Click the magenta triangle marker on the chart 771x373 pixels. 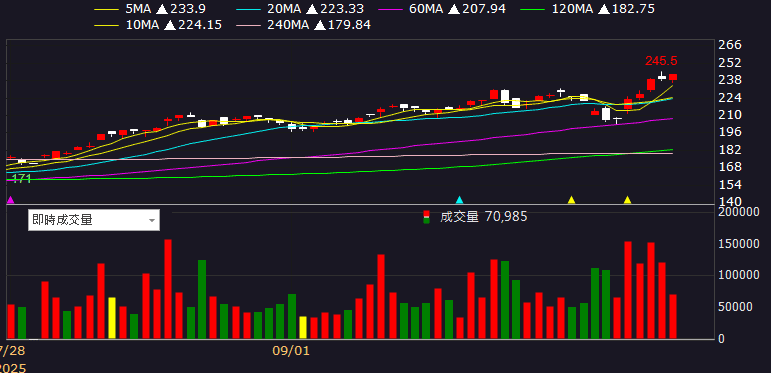click(10, 200)
